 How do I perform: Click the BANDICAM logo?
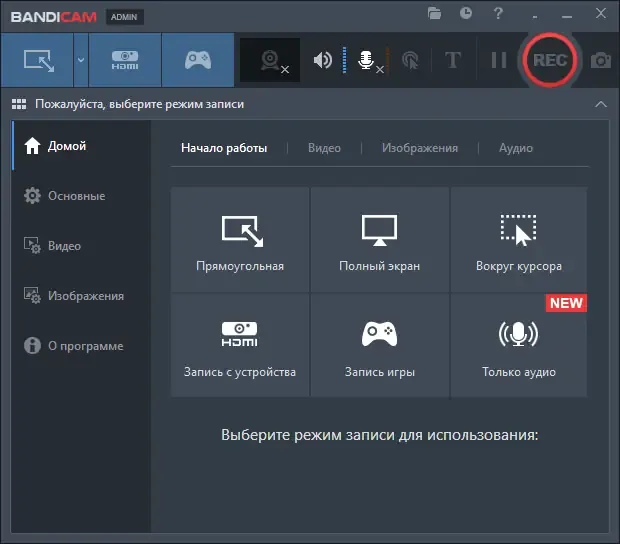coord(54,17)
